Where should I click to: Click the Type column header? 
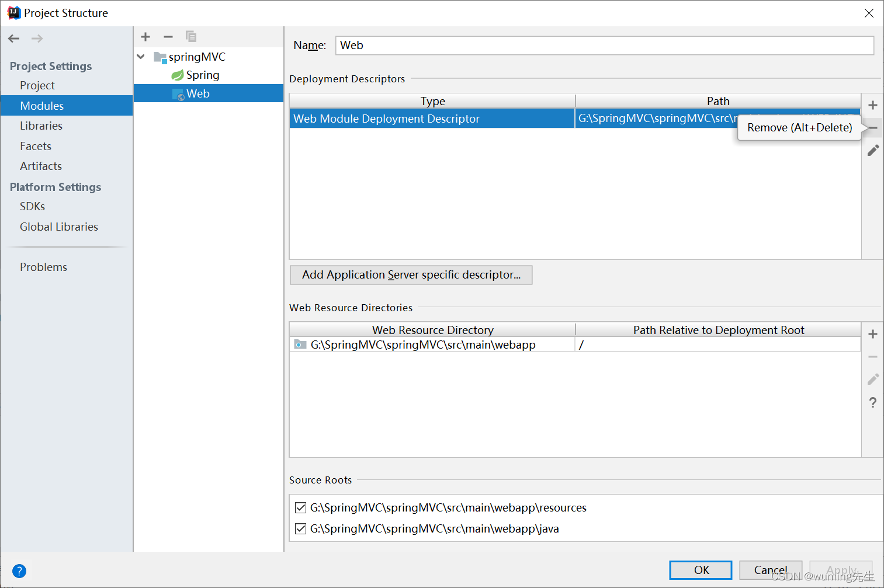pyautogui.click(x=432, y=101)
